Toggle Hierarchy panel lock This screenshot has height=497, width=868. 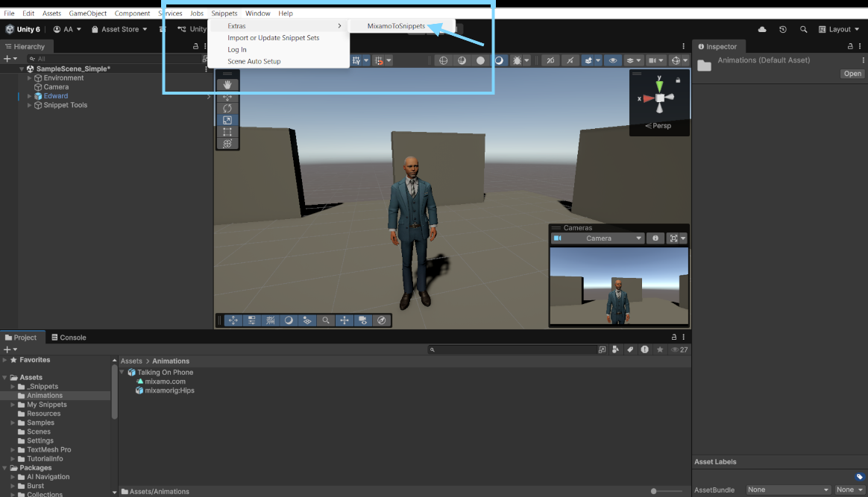(195, 46)
